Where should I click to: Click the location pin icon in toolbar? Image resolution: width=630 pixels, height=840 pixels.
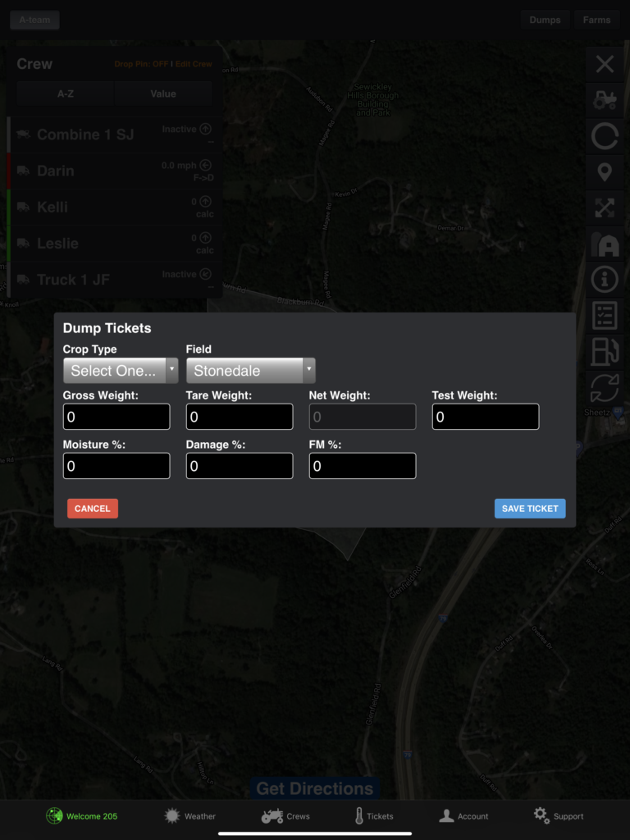tap(605, 172)
